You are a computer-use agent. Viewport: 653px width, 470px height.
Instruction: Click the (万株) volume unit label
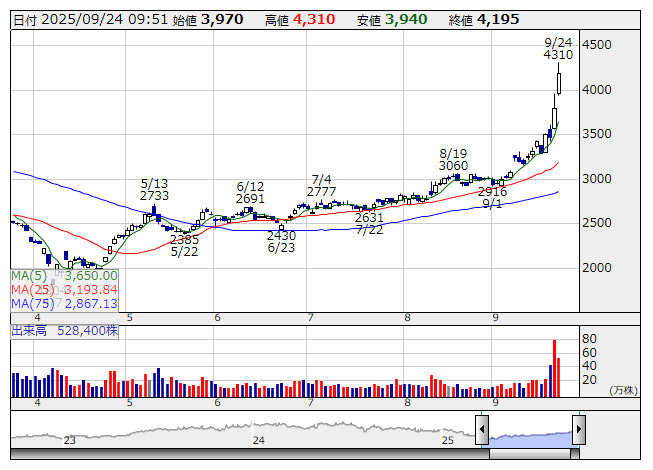pos(623,390)
